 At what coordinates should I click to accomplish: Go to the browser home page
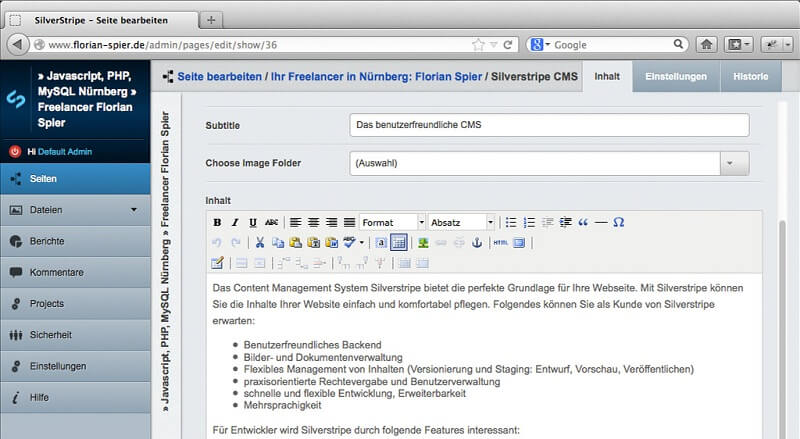pos(707,45)
